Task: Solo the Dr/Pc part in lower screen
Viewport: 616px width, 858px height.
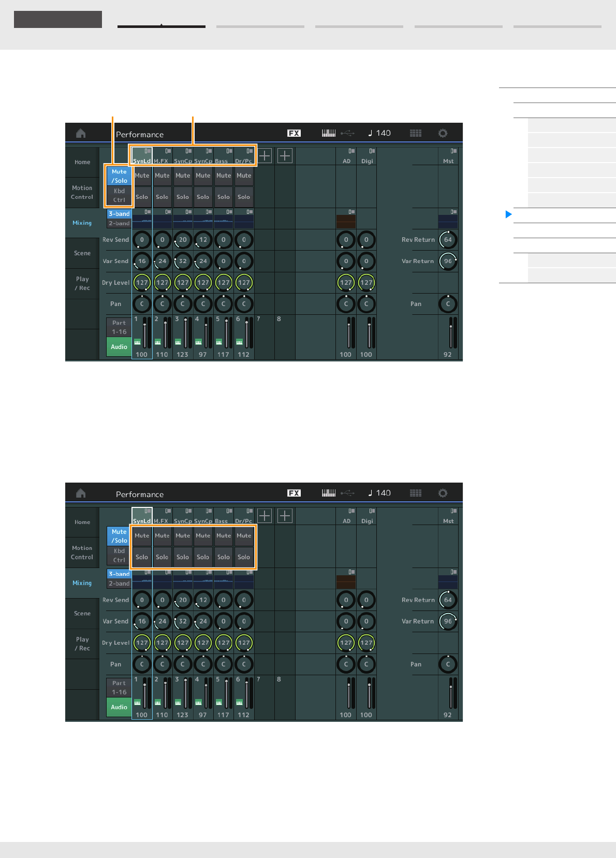Action: point(244,557)
